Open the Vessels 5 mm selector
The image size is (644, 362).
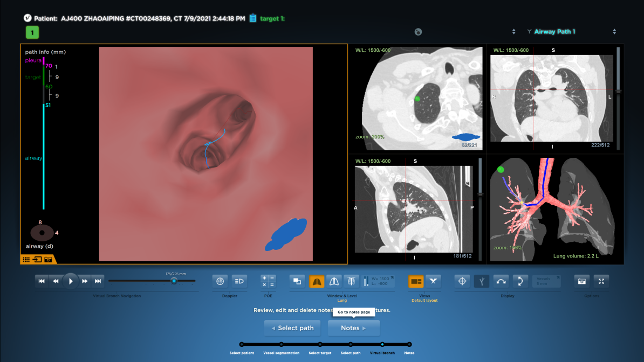click(x=546, y=281)
